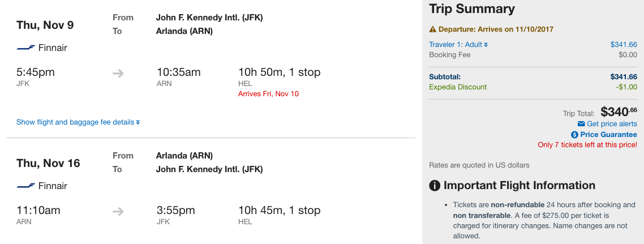This screenshot has height=244, width=644.
Task: Click the "Only 7 tickets left" warning text
Action: 587,145
